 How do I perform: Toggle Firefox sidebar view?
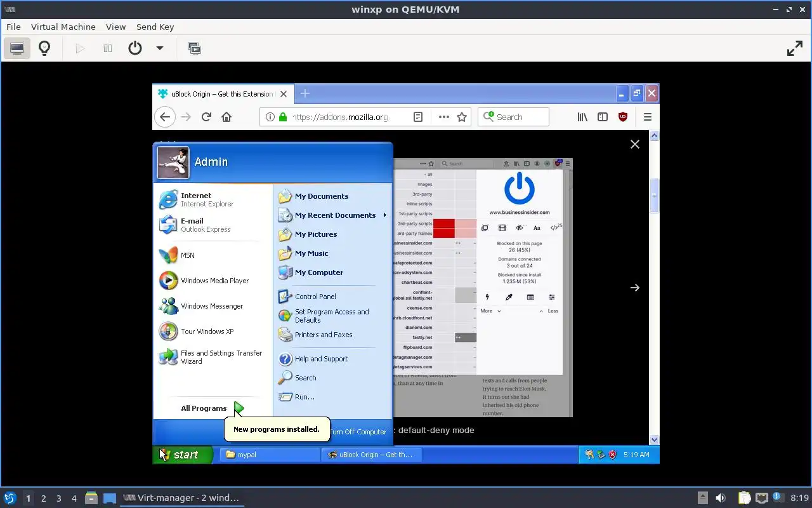click(x=603, y=117)
